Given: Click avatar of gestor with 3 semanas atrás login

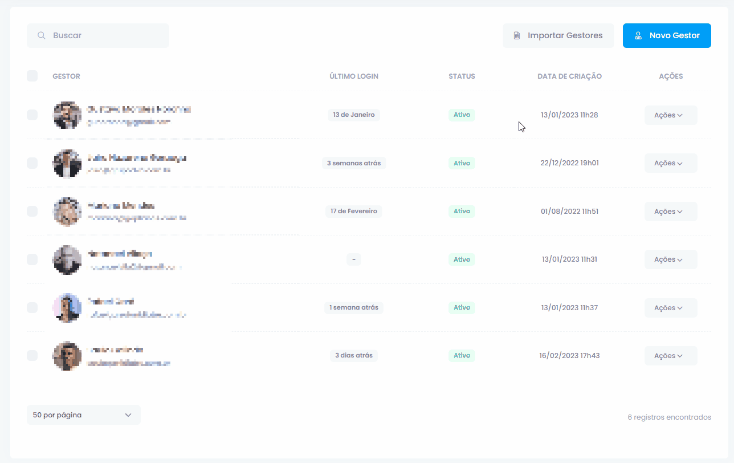Looking at the screenshot, I should pyautogui.click(x=67, y=163).
